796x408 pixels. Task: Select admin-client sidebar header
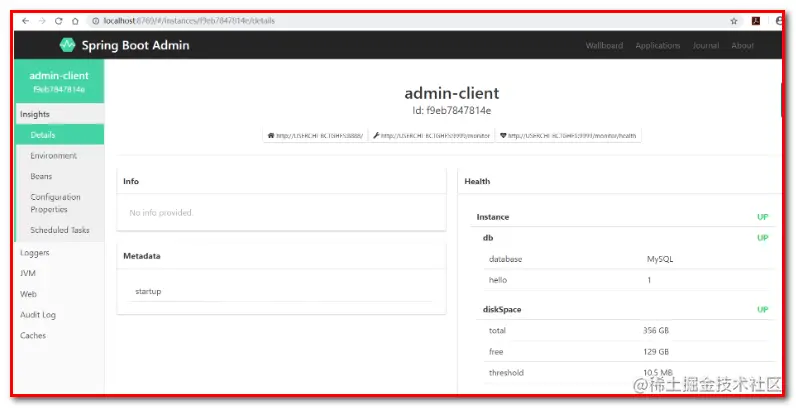tap(59, 81)
